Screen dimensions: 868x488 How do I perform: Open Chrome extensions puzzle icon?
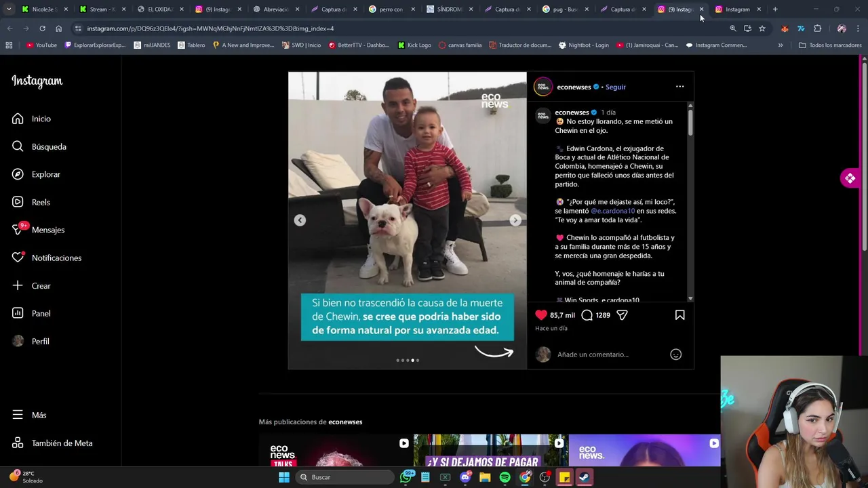point(817,28)
